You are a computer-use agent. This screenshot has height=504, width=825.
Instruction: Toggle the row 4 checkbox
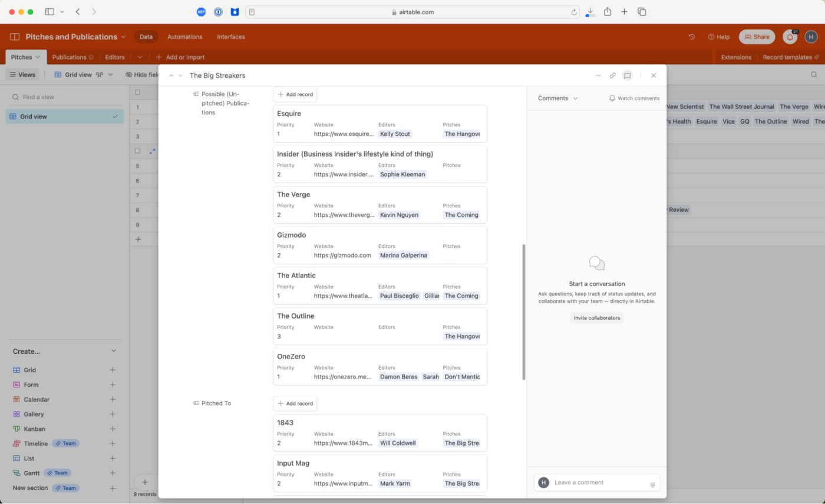point(137,151)
